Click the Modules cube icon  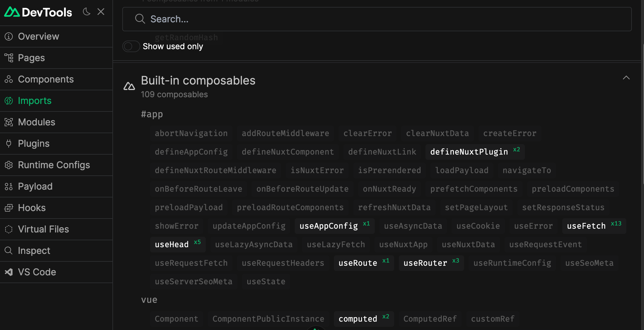click(8, 122)
